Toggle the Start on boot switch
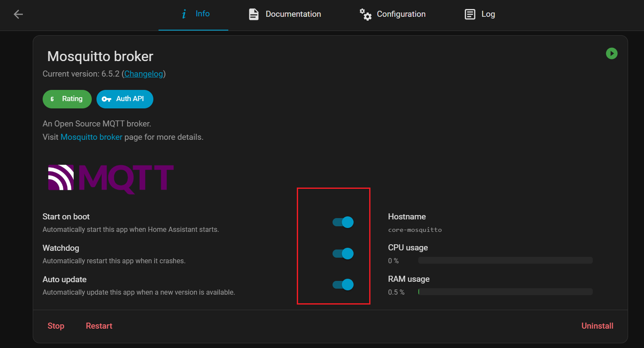 point(343,222)
